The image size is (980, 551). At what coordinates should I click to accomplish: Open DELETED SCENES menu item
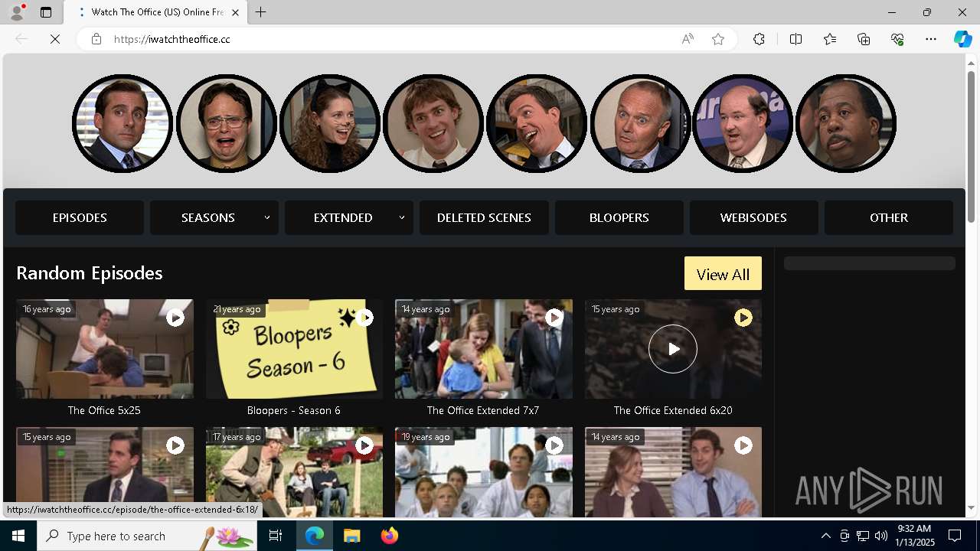(x=484, y=217)
